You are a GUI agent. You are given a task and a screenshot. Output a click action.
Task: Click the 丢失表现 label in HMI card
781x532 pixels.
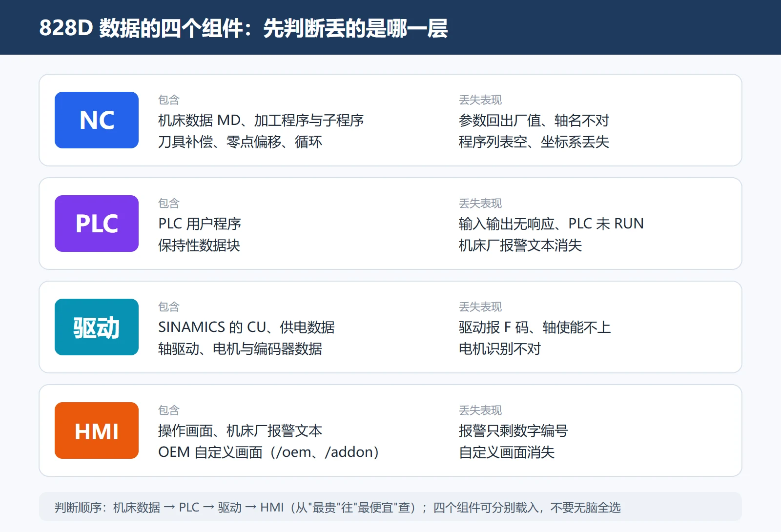coord(480,410)
